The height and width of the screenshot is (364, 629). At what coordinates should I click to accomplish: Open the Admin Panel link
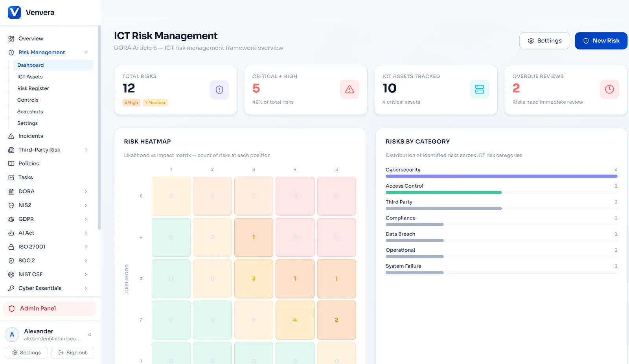tap(50, 309)
